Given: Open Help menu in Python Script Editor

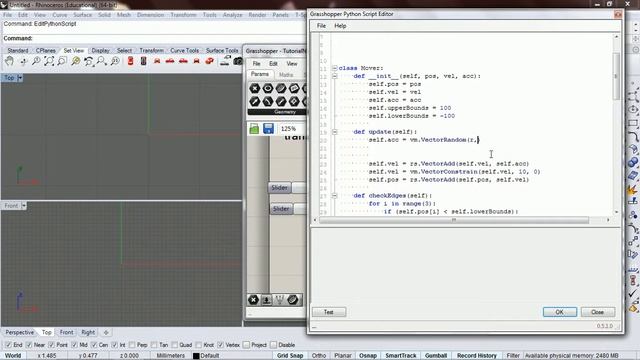Looking at the screenshot, I should pyautogui.click(x=340, y=26).
